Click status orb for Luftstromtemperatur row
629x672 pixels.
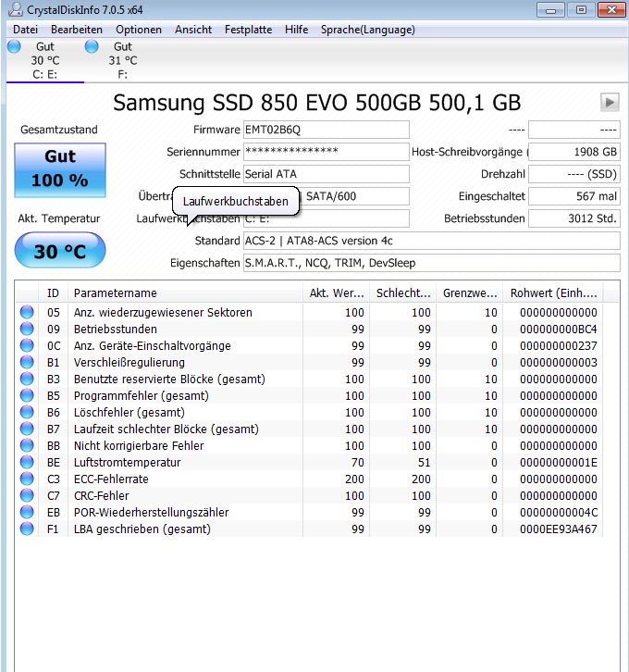click(x=27, y=462)
